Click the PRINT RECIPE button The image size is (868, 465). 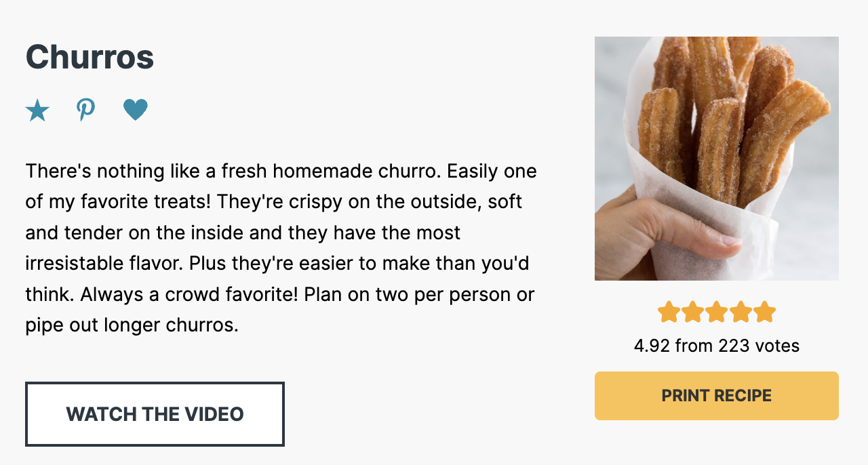[x=716, y=396]
